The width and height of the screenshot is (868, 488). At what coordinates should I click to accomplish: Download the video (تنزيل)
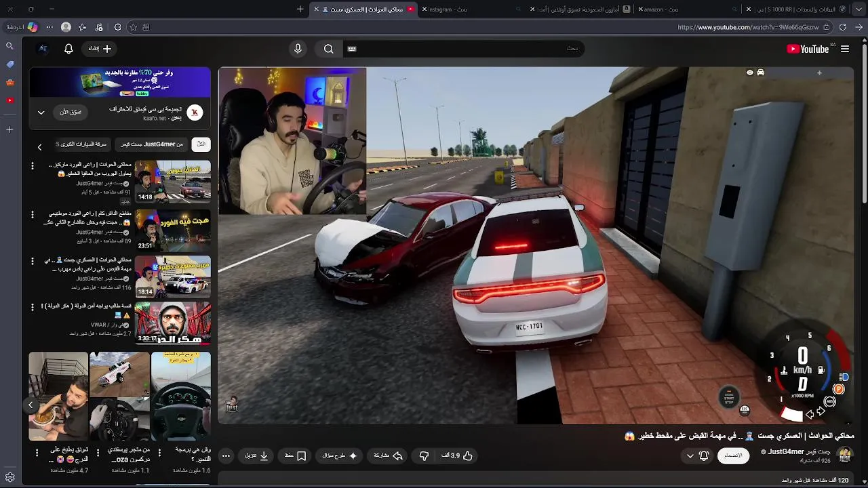257,456
